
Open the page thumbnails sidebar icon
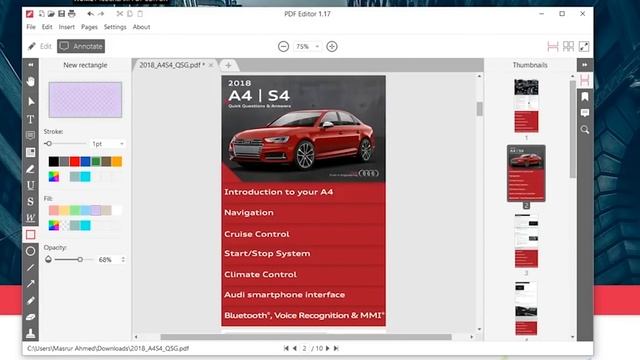[x=584, y=80]
